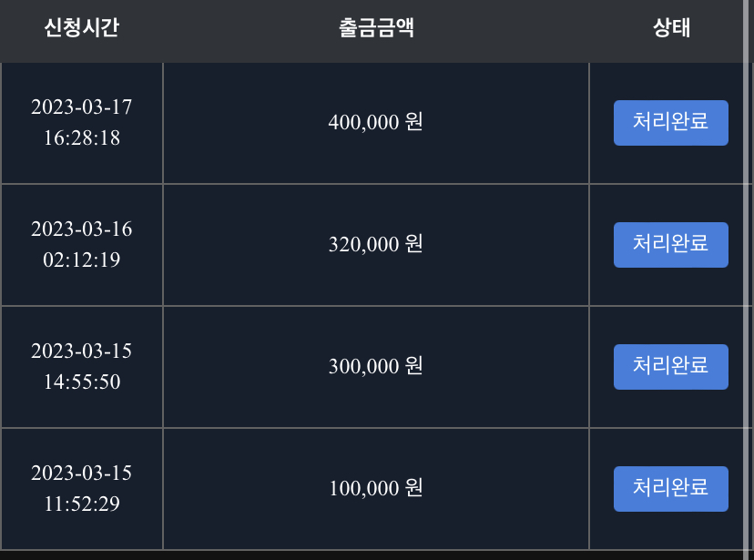Click the 100,000 원 amount cell

coord(376,489)
